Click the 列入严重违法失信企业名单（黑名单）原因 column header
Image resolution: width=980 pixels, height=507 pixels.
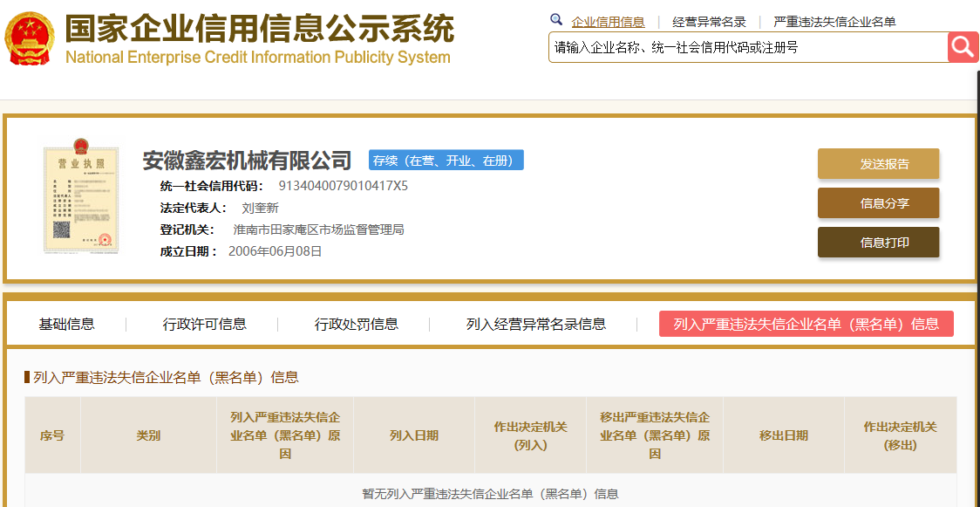coord(285,435)
